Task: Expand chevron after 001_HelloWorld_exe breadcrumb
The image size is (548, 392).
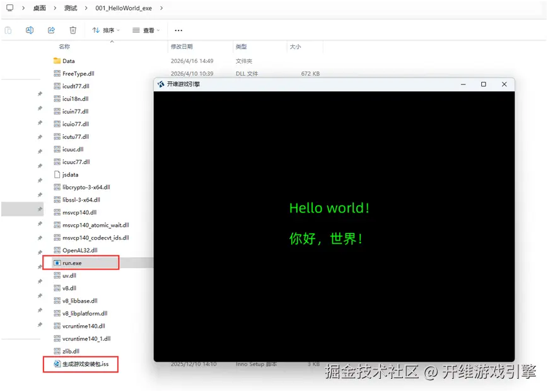Action: pos(161,8)
